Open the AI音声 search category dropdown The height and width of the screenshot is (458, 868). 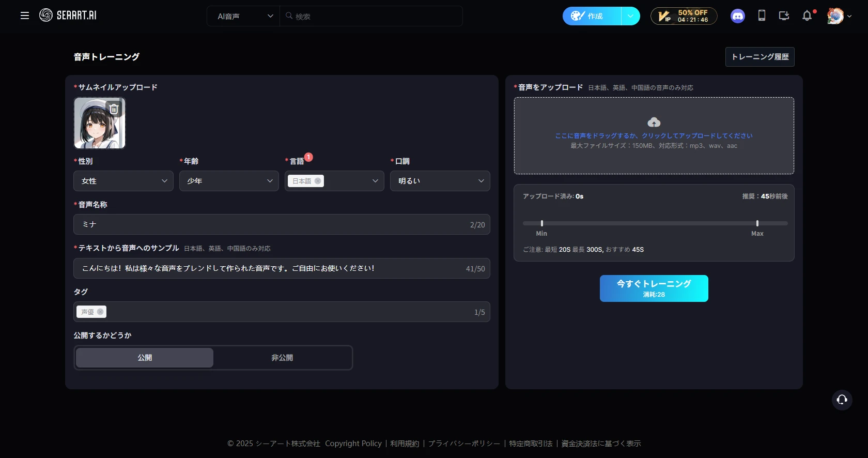click(244, 16)
